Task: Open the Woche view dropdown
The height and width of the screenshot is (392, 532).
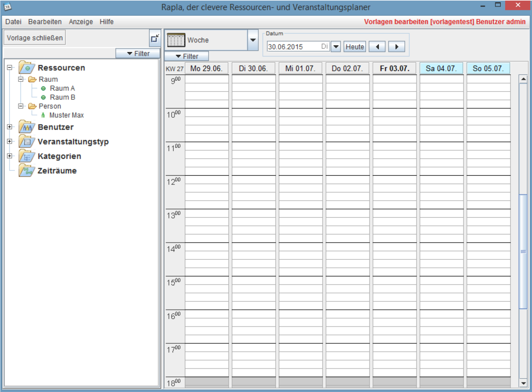Action: [x=253, y=40]
